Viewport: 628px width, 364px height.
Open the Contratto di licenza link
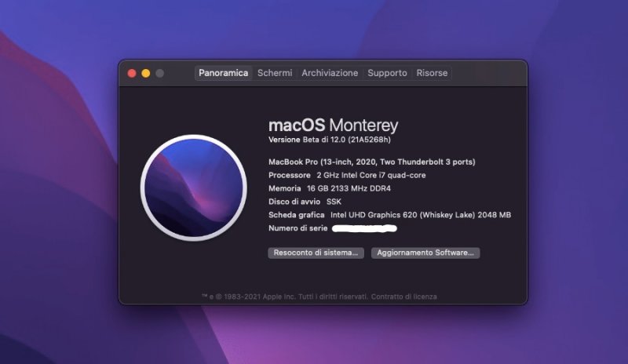[403, 297]
